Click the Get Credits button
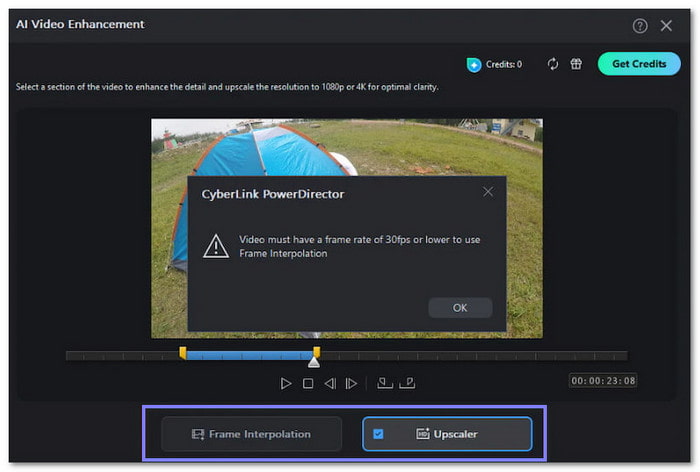Screen dimensions: 700x472 click(639, 64)
